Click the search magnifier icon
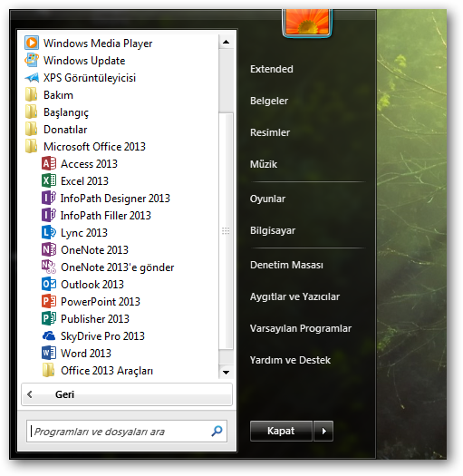 (217, 431)
